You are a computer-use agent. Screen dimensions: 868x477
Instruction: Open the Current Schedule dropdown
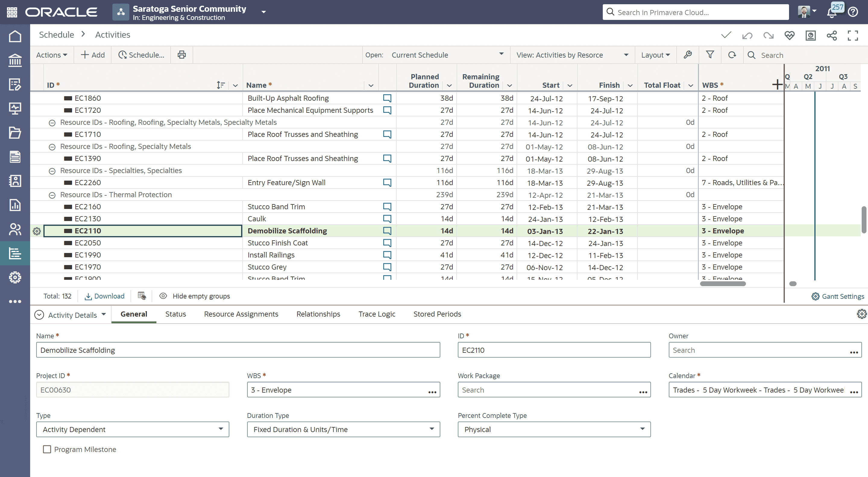[x=448, y=55]
